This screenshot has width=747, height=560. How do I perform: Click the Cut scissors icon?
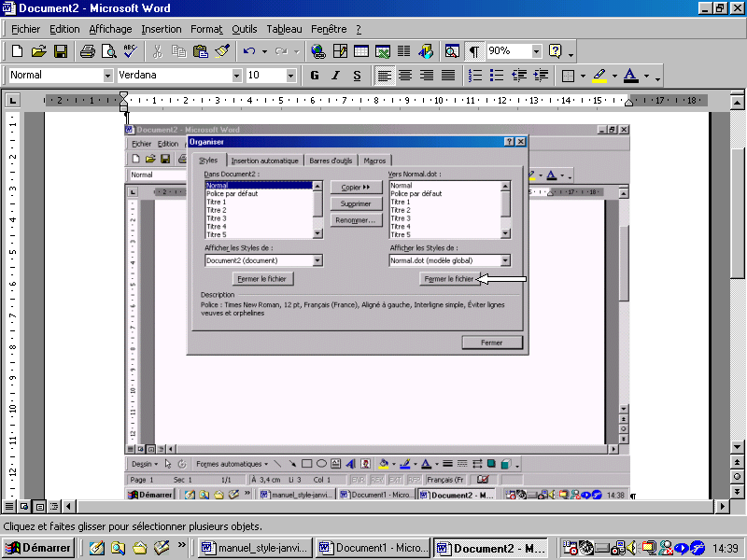point(157,51)
